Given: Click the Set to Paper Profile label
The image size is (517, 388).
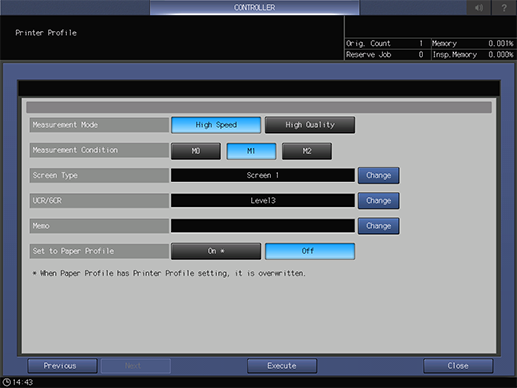Looking at the screenshot, I should (x=99, y=251).
